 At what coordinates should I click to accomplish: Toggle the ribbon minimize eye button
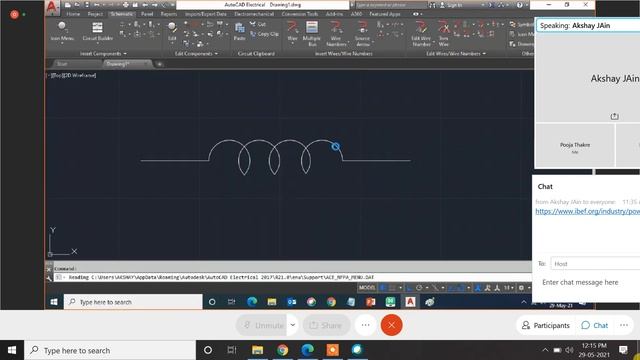416,14
